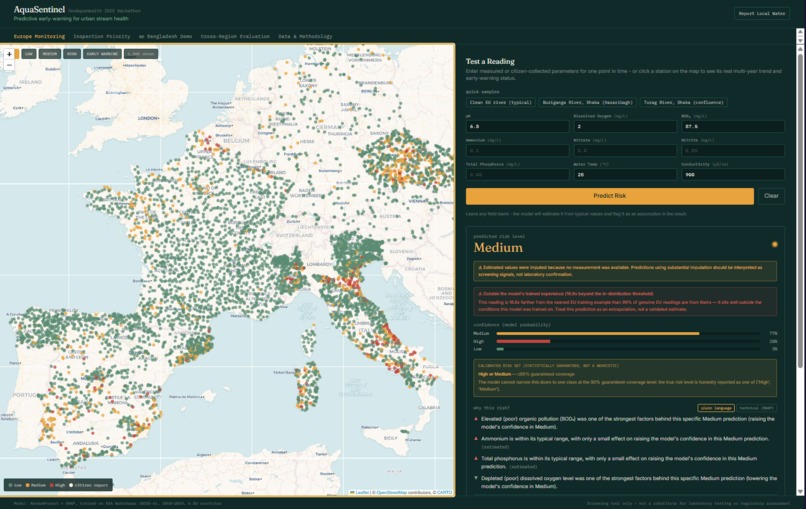Click the 'Medium' predicted risk level text
The image size is (806, 509).
click(x=498, y=248)
